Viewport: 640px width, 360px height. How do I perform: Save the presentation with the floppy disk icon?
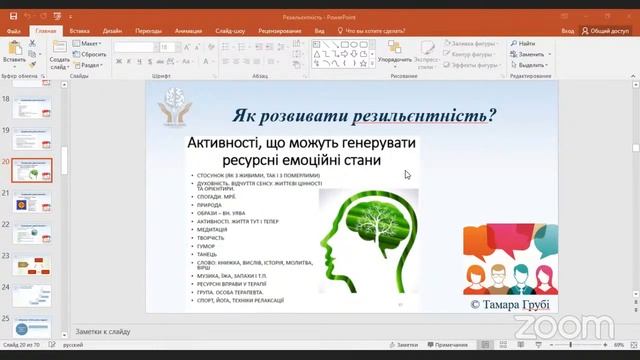pyautogui.click(x=13, y=16)
